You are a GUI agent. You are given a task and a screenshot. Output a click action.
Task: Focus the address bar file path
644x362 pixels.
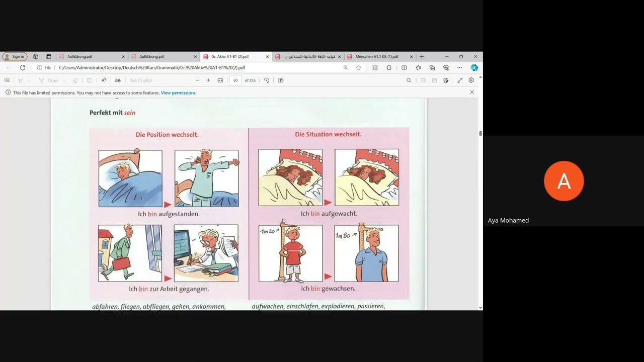point(152,67)
